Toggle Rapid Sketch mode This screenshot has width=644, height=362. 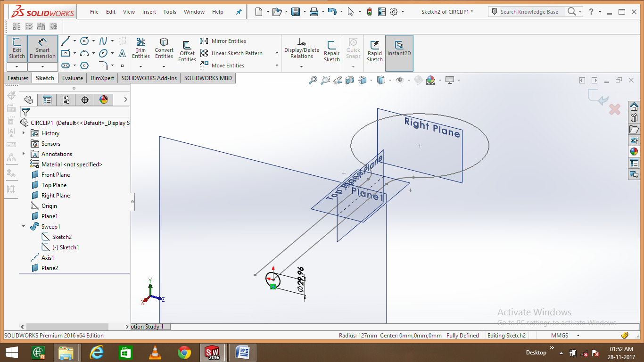374,49
